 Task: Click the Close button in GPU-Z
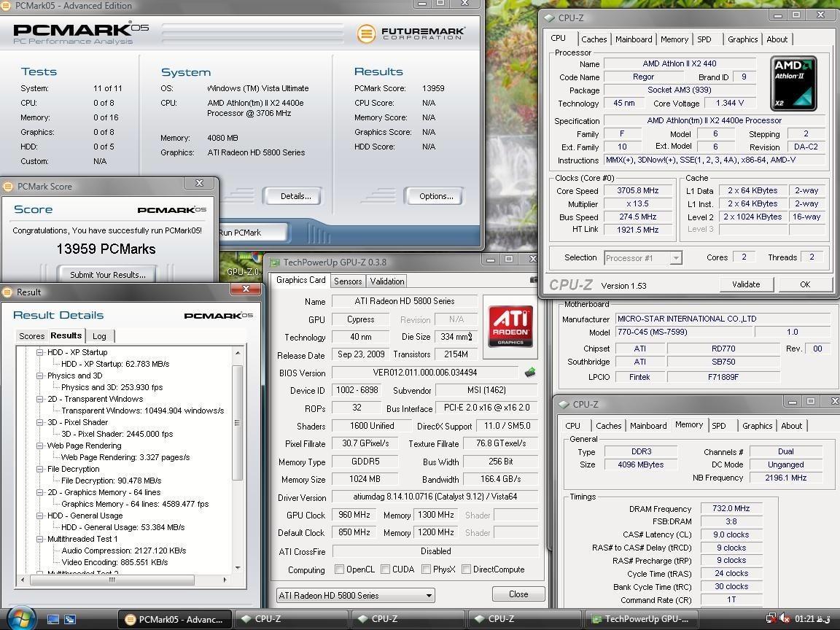[x=518, y=594]
